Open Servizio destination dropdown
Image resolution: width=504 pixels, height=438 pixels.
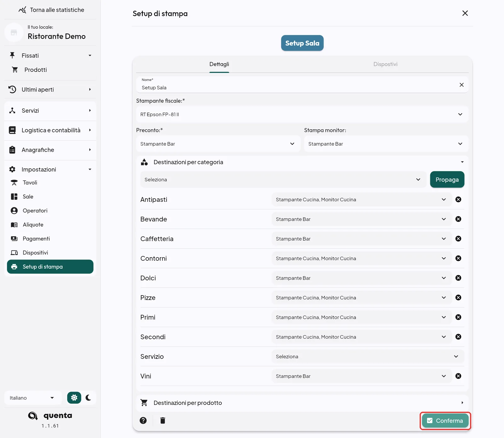368,356
